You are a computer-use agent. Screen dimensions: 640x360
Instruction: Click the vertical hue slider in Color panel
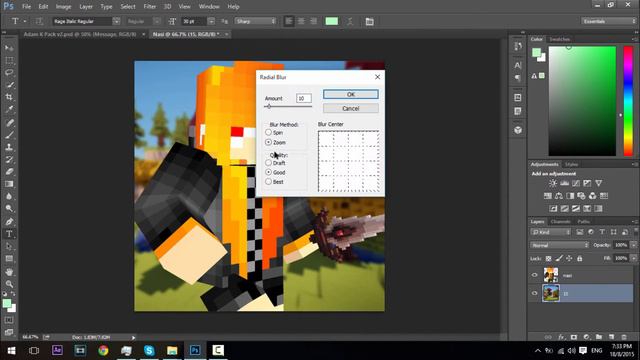[x=628, y=101]
